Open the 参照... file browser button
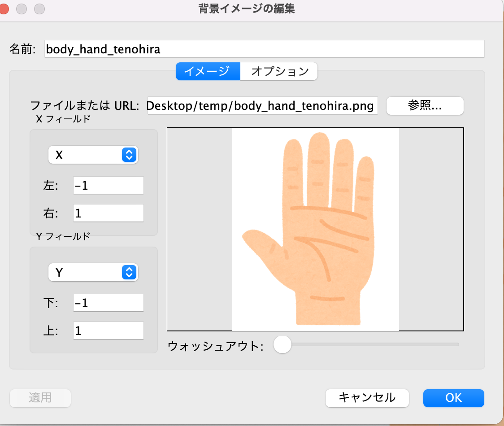Screen dimensions: 504x426 [425, 105]
